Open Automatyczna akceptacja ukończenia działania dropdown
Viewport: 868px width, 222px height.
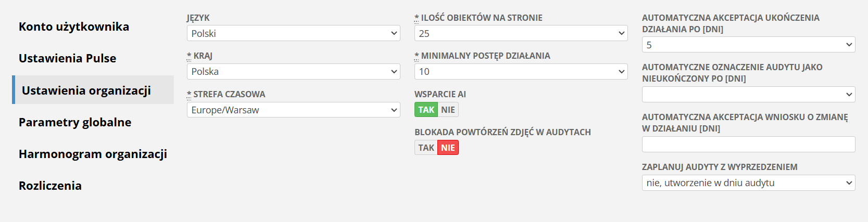click(748, 45)
